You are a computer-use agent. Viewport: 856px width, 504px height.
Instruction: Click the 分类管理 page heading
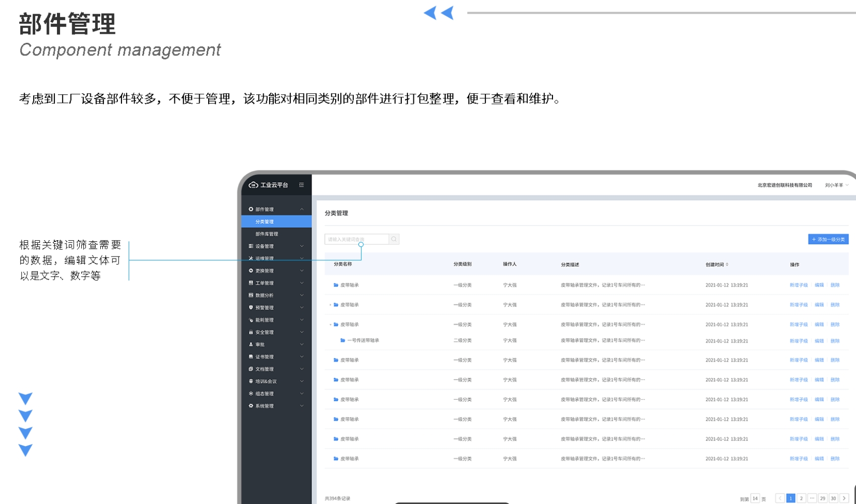336,213
